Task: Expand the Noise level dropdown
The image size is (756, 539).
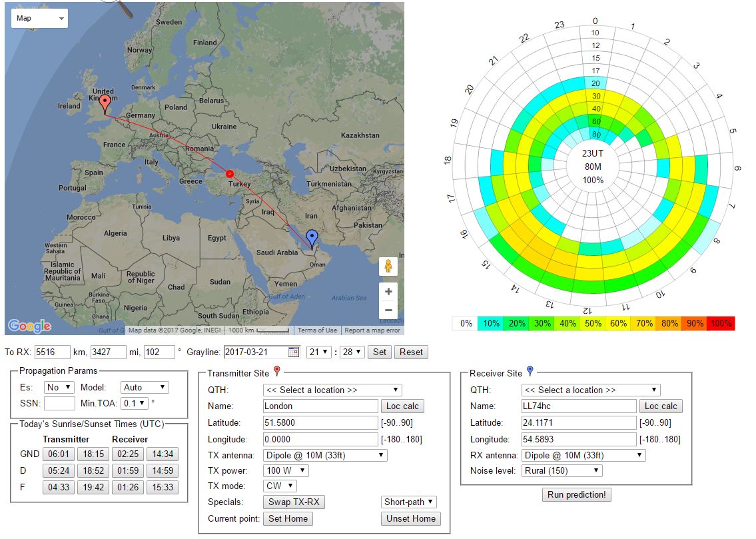Action: pos(562,470)
